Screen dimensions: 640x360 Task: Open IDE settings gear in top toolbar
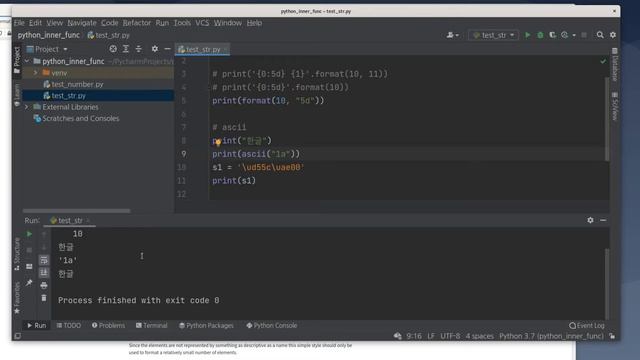(613, 35)
